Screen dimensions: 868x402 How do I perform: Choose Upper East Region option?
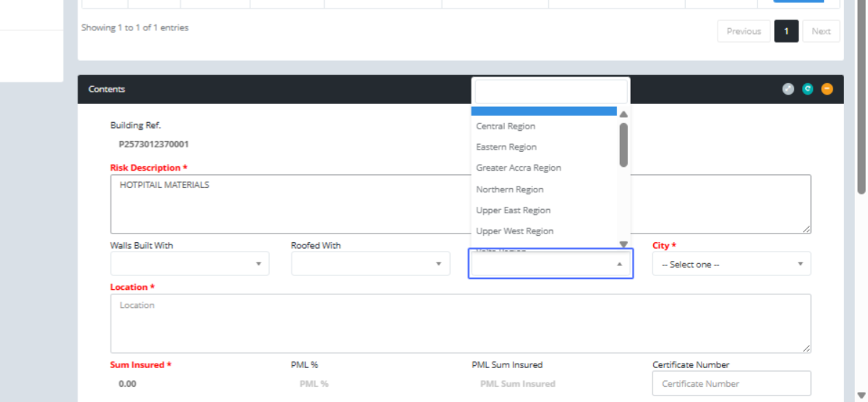[x=513, y=210]
